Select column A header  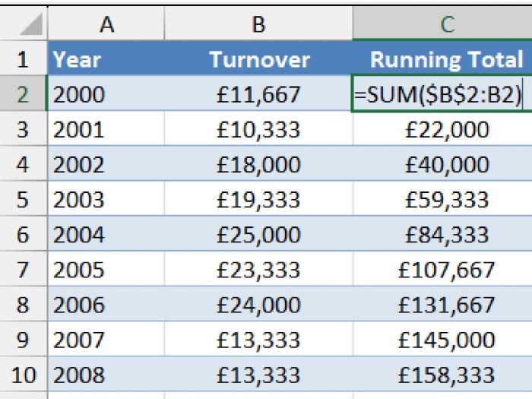[x=106, y=25]
